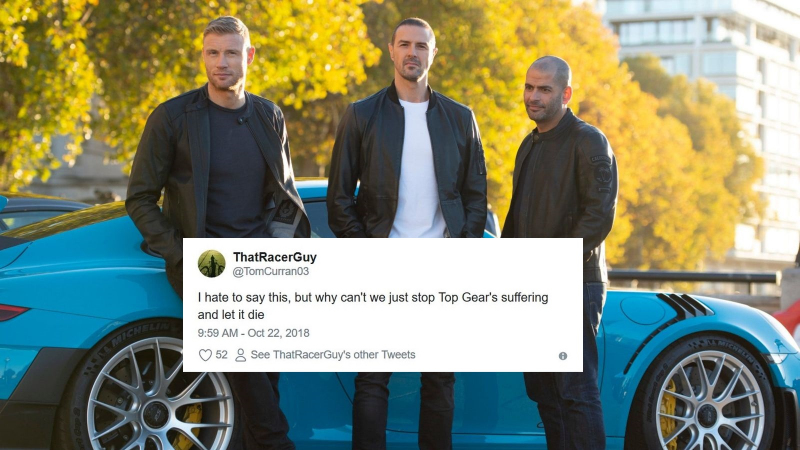Click the 52 likes count
Viewport: 800px width, 450px height.
click(x=221, y=355)
